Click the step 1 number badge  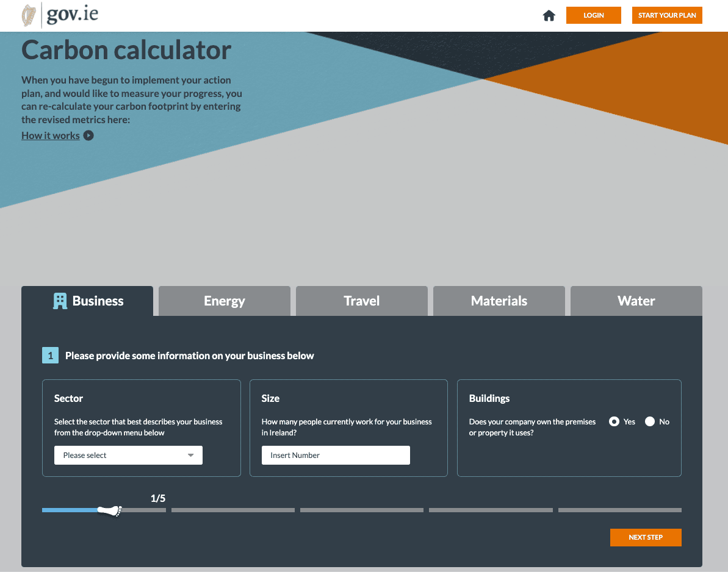point(50,356)
